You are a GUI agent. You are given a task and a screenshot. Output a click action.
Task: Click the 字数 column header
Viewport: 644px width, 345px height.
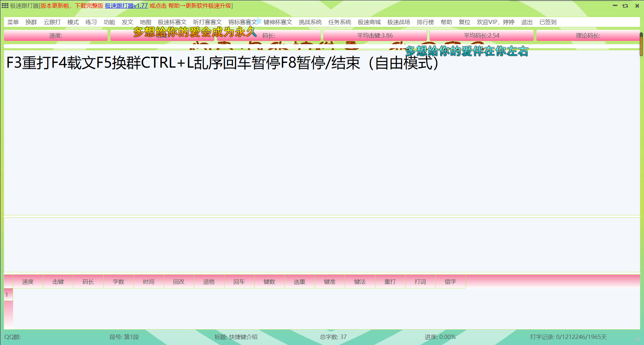[x=118, y=282]
